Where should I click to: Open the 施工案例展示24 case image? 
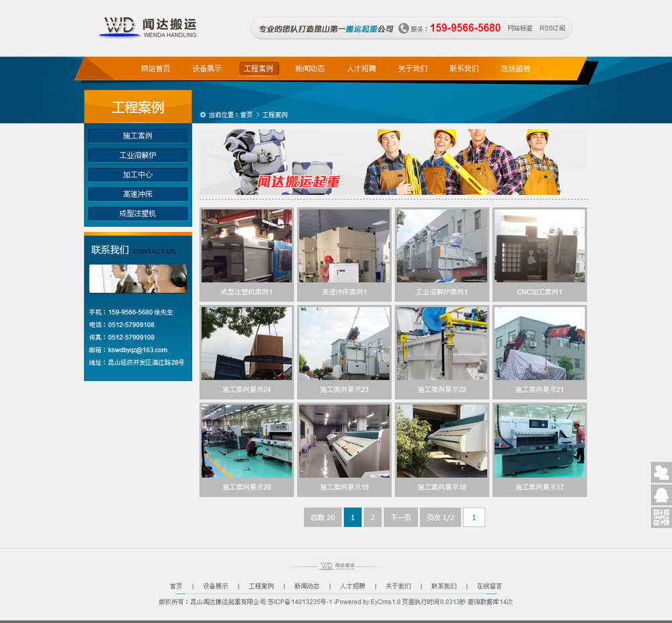247,343
